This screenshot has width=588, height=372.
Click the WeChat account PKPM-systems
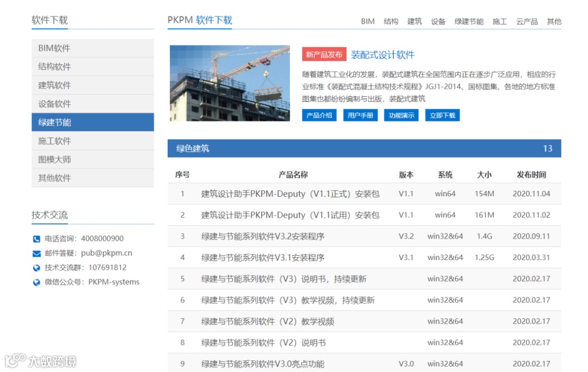click(x=114, y=282)
